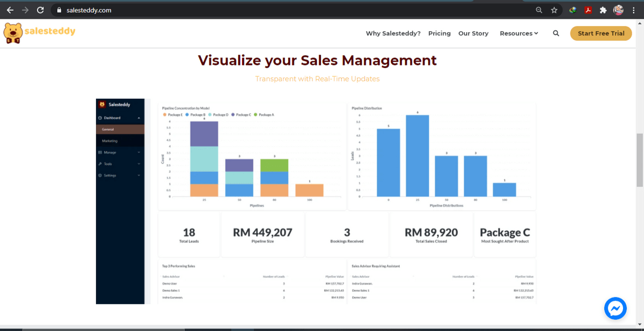This screenshot has width=644, height=331.
Task: Select Indra Gunawan in Sales Advisor Requiring Assistant
Action: click(x=362, y=283)
